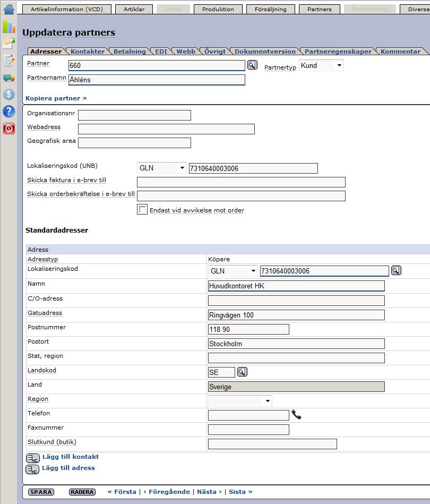Open Artikelinformation (VCD) menu

click(67, 9)
